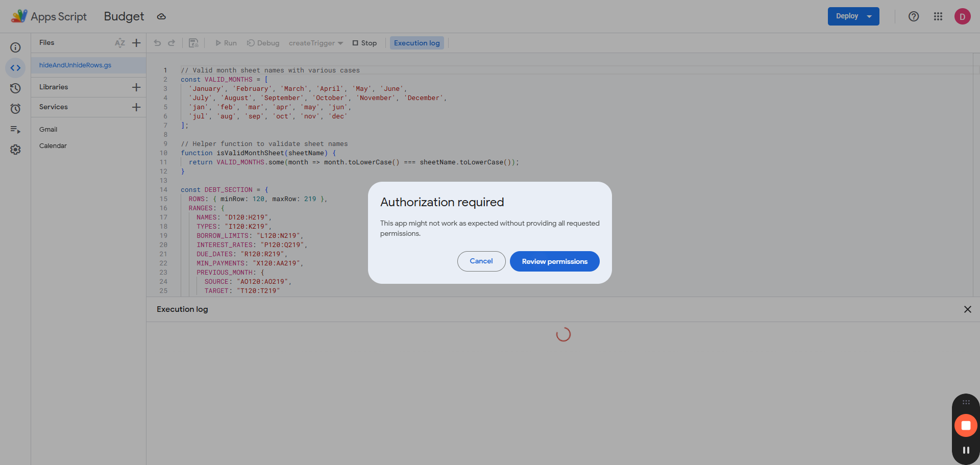980x465 pixels.
Task: Sort files alphabetically with AZ icon
Action: pyautogui.click(x=120, y=43)
